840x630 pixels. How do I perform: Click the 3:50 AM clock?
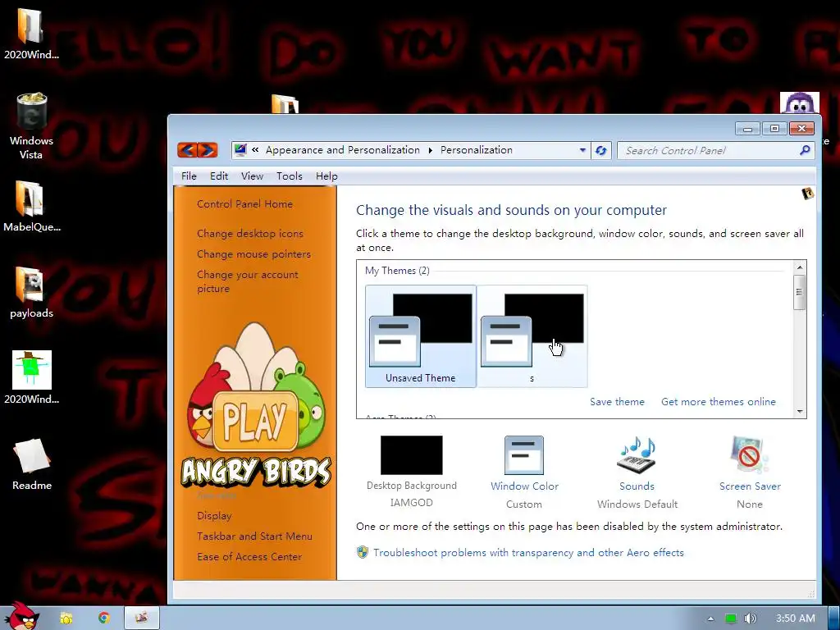click(796, 619)
